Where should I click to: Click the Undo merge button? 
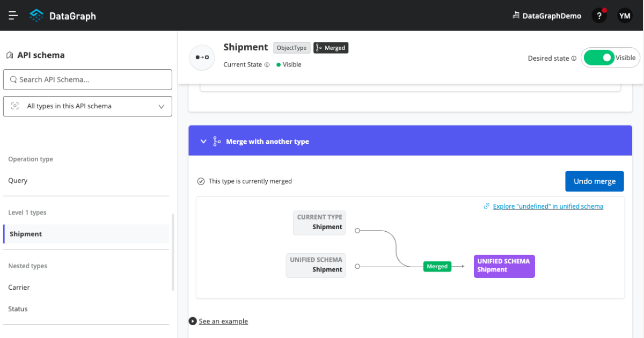[x=594, y=181]
